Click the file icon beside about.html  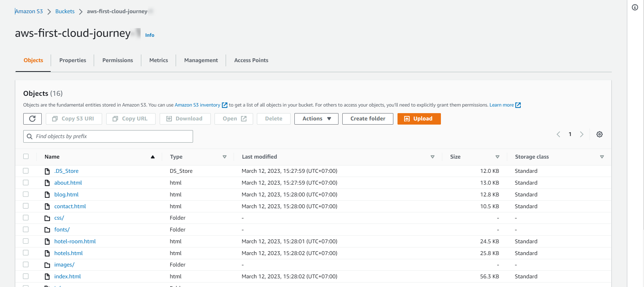[47, 183]
